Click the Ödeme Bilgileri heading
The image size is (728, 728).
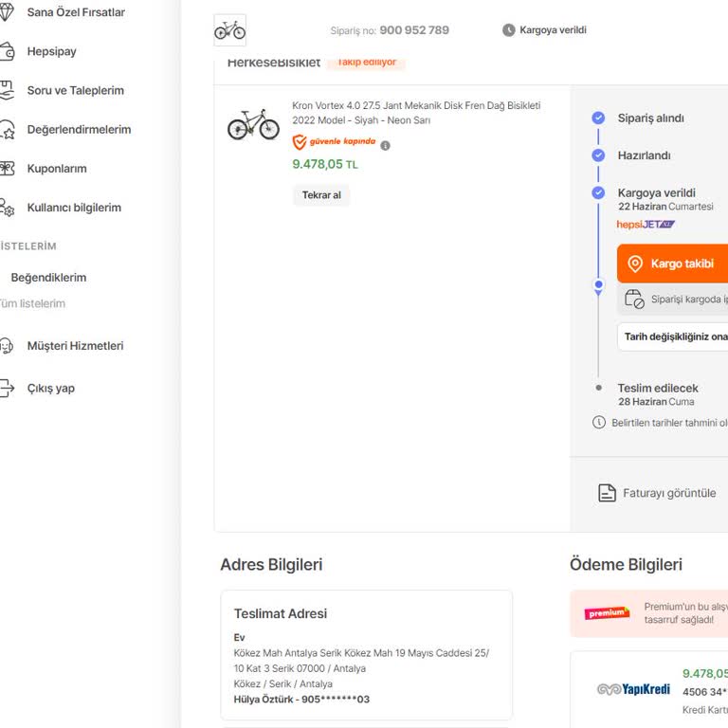click(626, 564)
